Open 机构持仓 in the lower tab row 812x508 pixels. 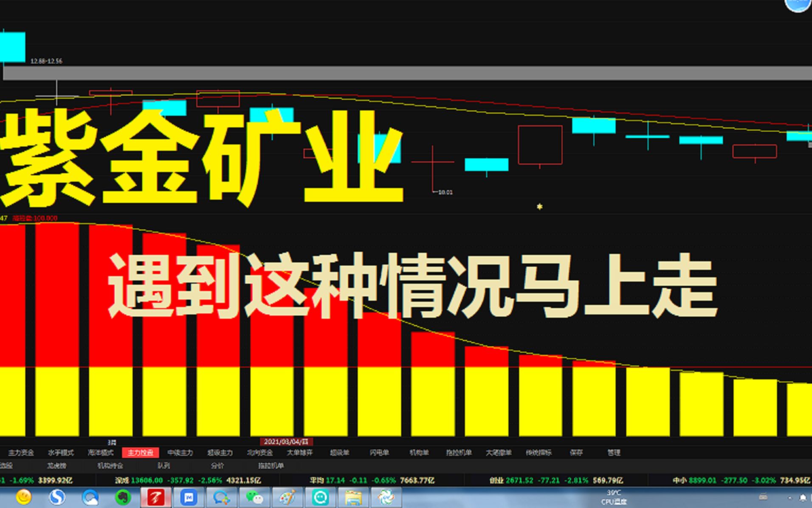coord(110,466)
